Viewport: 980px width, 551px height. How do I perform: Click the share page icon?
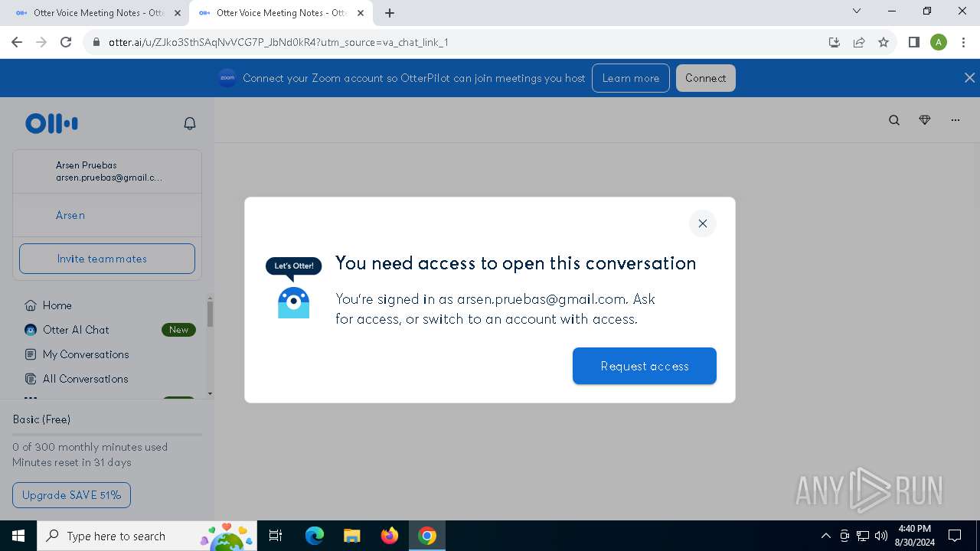[x=859, y=42]
